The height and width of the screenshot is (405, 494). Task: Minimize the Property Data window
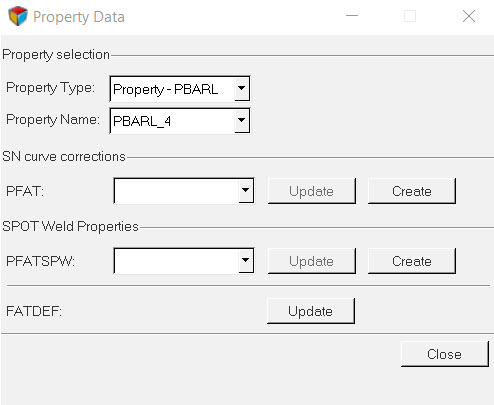click(x=352, y=16)
